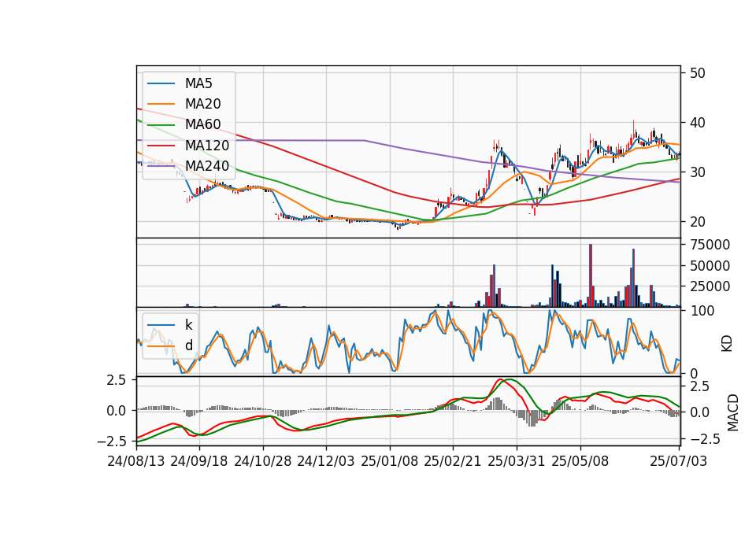The width and height of the screenshot is (756, 543).
Task: Click the right-axis MACD value 0.0
Action: point(699,412)
